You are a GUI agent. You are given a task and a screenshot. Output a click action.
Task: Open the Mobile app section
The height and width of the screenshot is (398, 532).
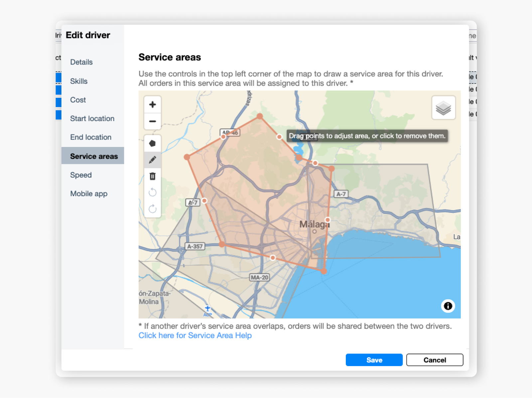pos(89,194)
